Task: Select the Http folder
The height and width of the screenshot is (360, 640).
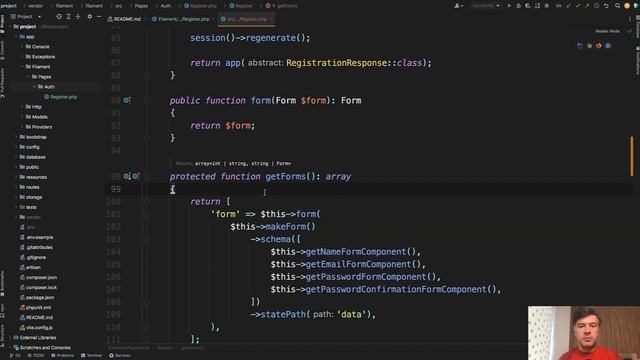Action: click(x=33, y=107)
